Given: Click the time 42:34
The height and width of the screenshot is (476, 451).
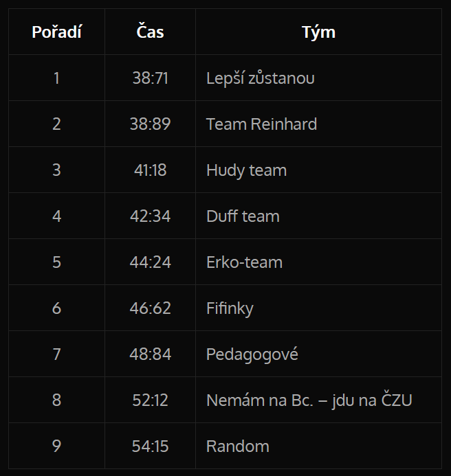Looking at the screenshot, I should pyautogui.click(x=150, y=216).
